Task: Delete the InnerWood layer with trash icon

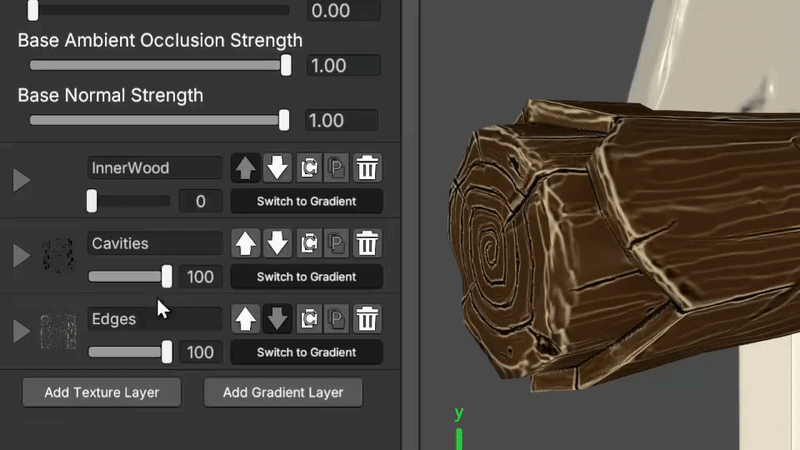Action: pyautogui.click(x=368, y=168)
